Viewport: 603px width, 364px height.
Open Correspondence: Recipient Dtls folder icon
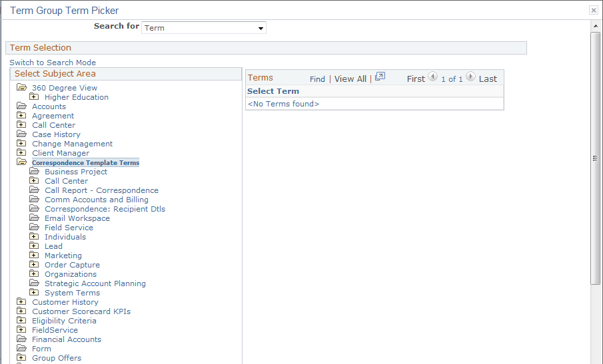coord(34,208)
